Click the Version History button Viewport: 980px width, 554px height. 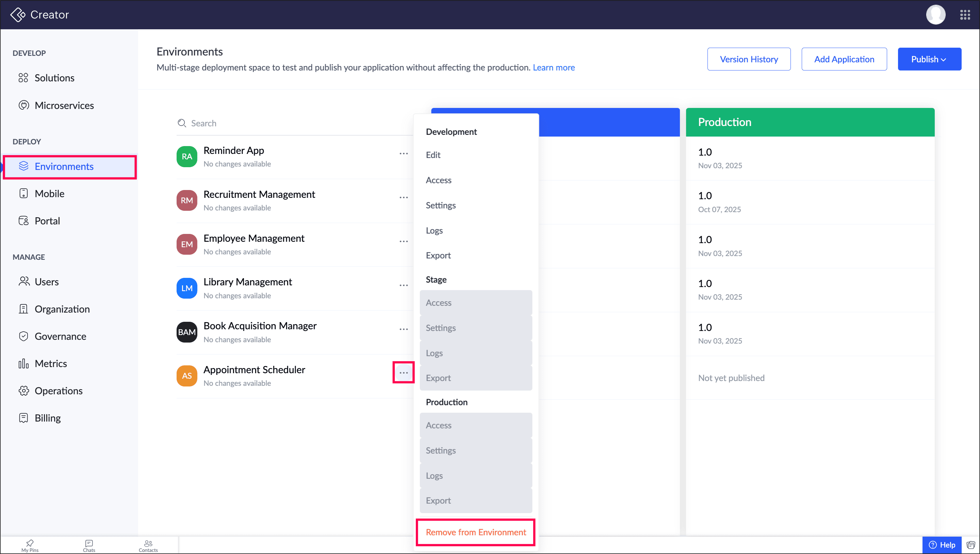point(748,59)
